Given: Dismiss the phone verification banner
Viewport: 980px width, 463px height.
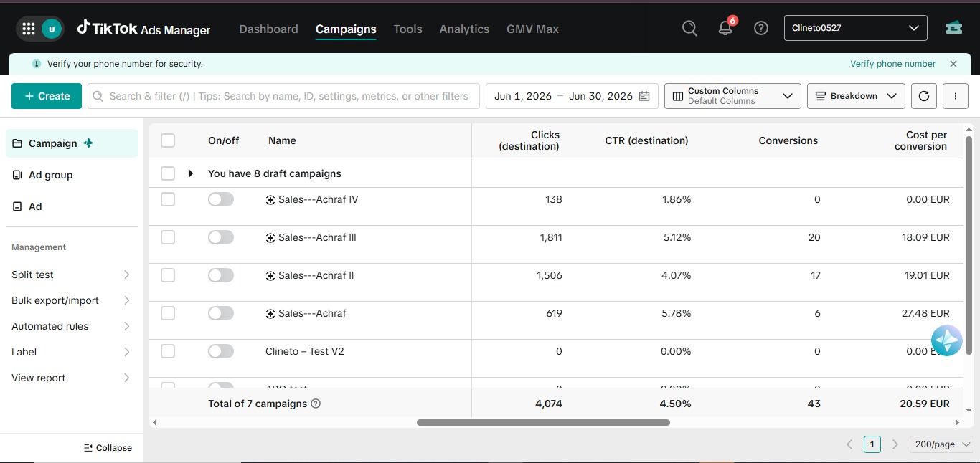Looking at the screenshot, I should pos(953,64).
